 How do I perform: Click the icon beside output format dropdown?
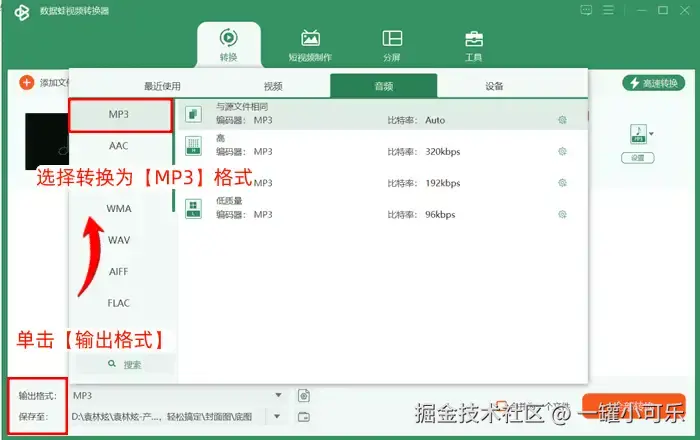[304, 395]
